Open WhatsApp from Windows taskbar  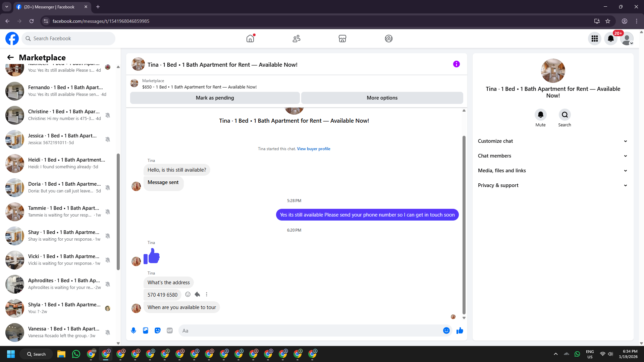[x=76, y=354]
